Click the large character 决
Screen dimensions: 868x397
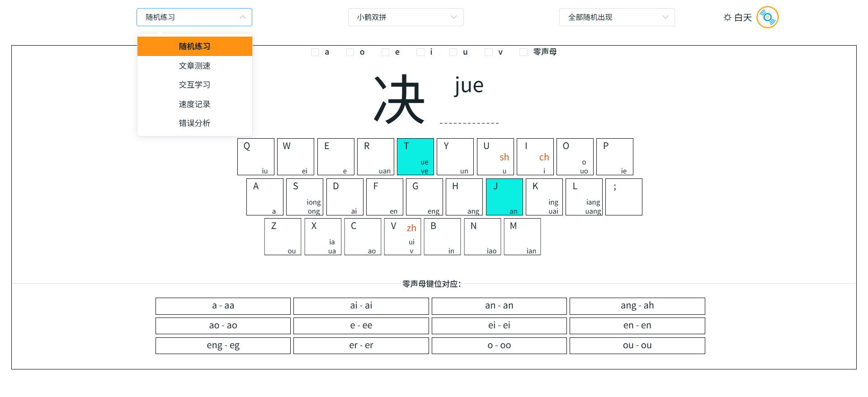coord(399,99)
